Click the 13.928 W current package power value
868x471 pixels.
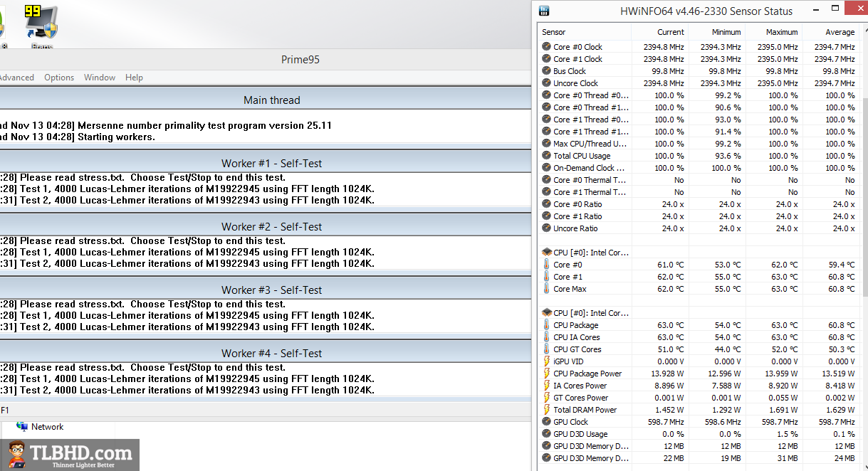(x=667, y=374)
